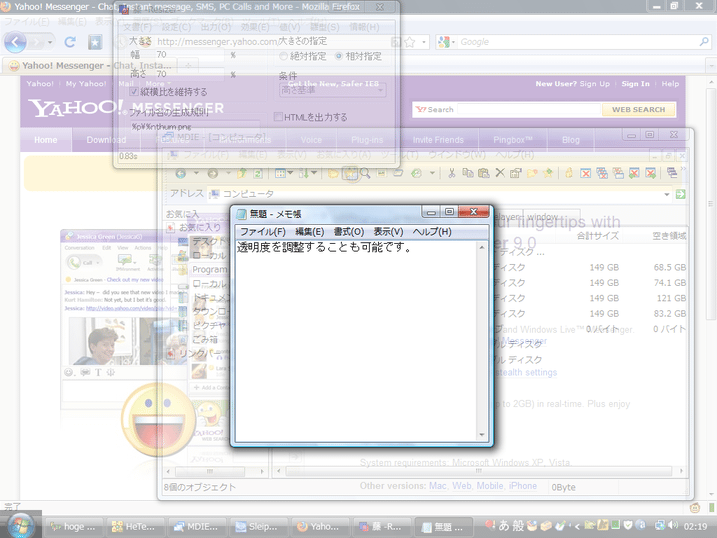The height and width of the screenshot is (538, 717).
Task: Open Firefox address bar history dropdown
Action: [424, 43]
